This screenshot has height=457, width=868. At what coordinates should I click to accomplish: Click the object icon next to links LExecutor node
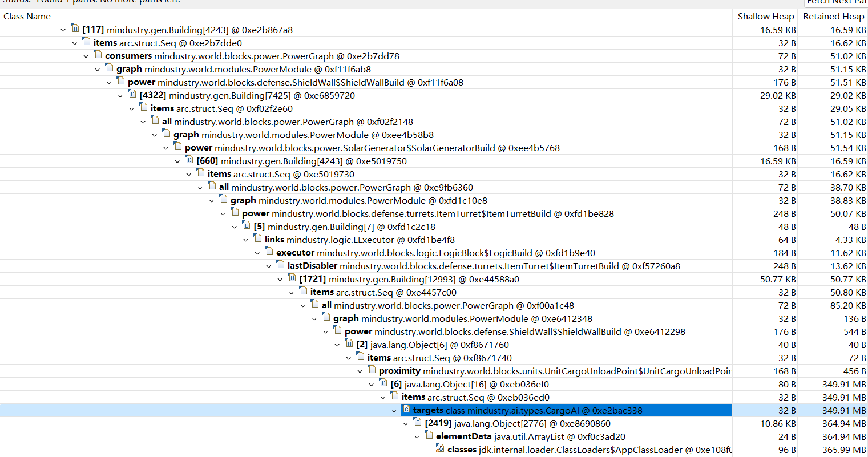(x=257, y=240)
